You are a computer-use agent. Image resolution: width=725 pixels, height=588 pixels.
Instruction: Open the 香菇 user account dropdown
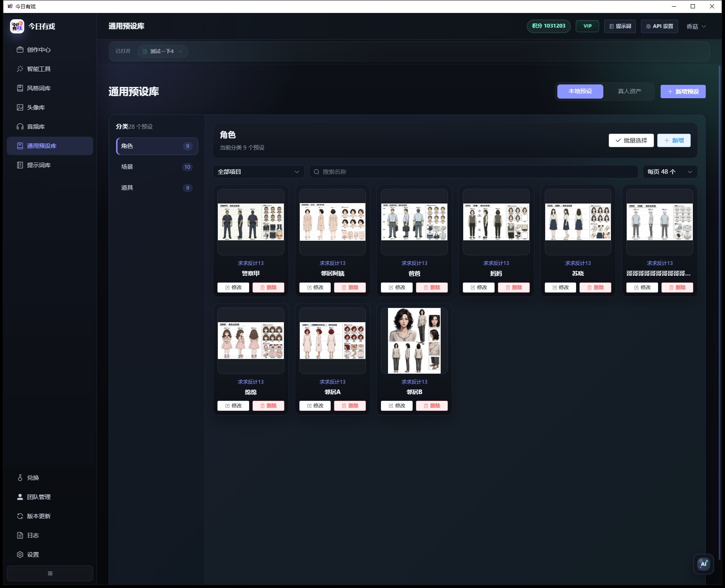pos(696,26)
